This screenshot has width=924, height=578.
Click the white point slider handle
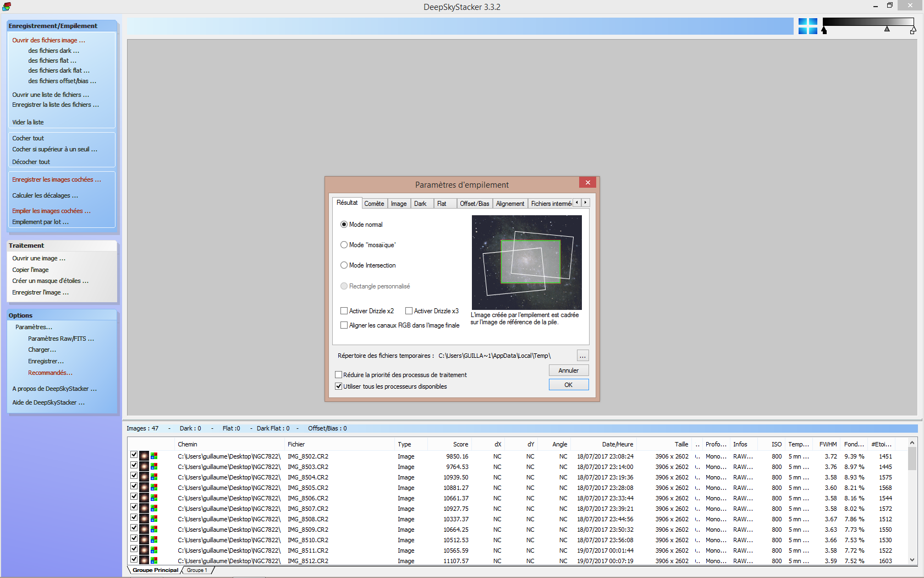tap(913, 30)
